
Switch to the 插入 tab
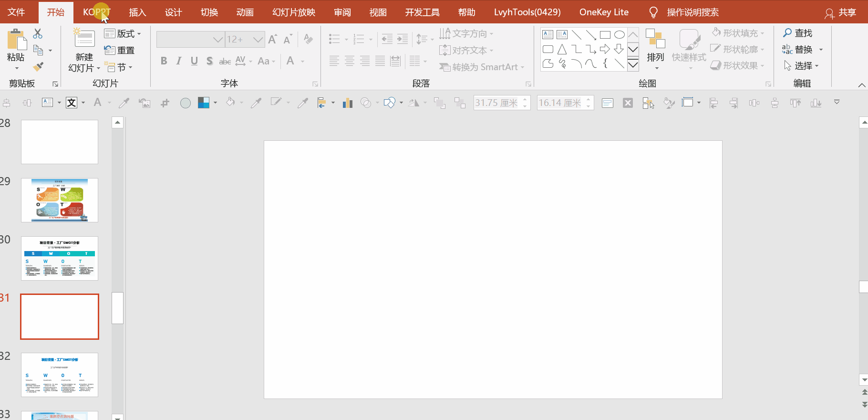(x=137, y=12)
